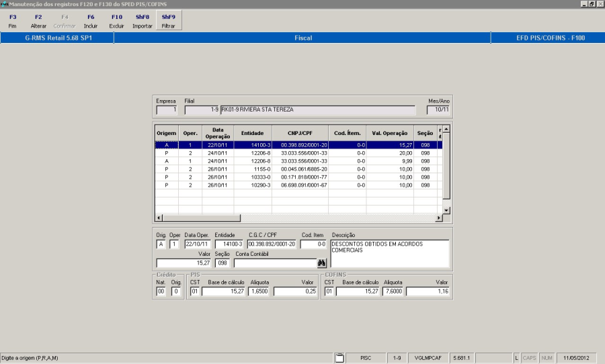Click the grid scroll left arrow

(x=159, y=218)
